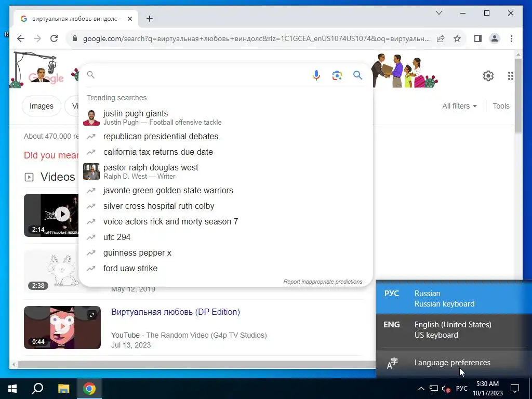
Task: Share this page via the share icon
Action: 441,38
